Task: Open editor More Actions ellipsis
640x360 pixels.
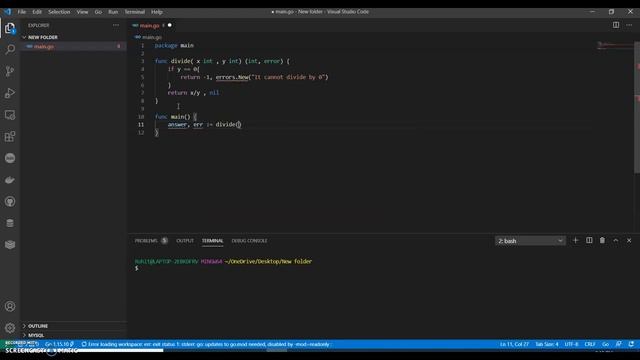Action: pyautogui.click(x=629, y=25)
